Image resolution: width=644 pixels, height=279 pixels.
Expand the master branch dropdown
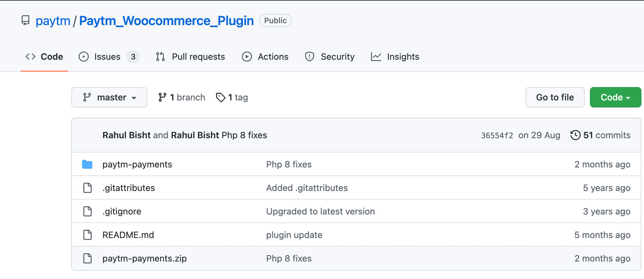click(x=109, y=97)
